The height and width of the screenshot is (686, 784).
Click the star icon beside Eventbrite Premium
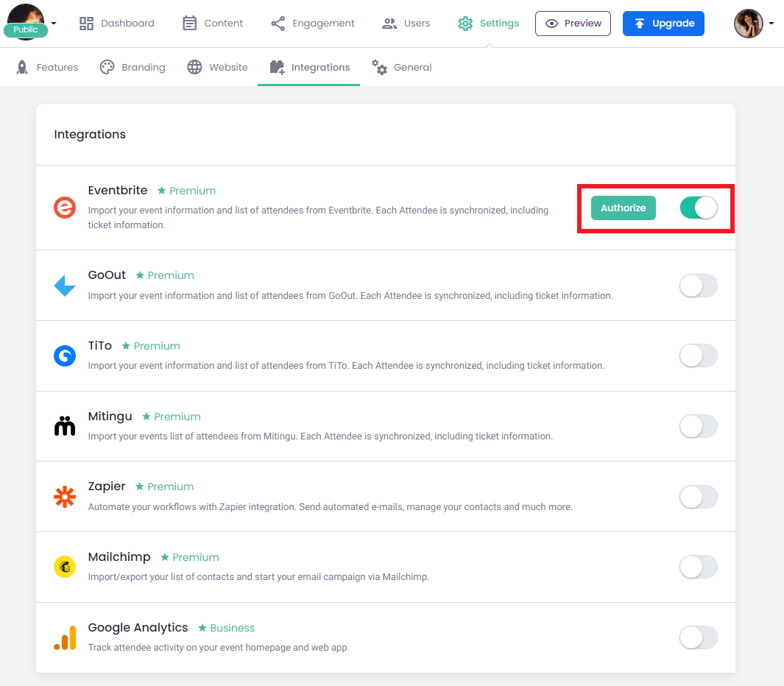coord(161,191)
